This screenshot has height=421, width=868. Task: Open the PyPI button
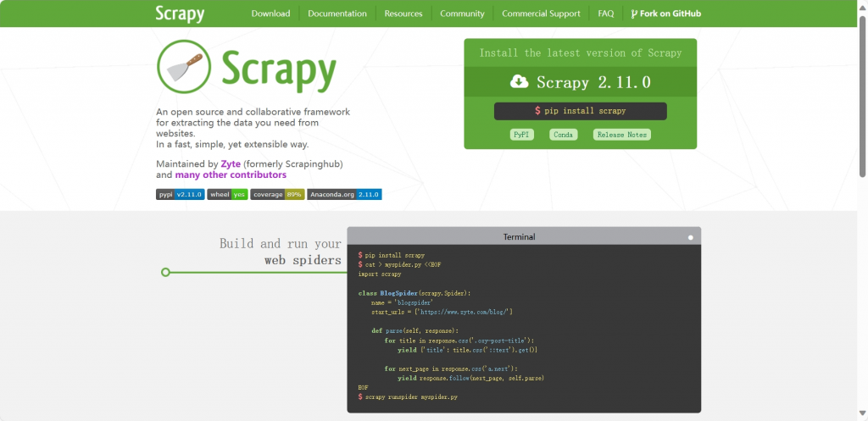pos(521,135)
